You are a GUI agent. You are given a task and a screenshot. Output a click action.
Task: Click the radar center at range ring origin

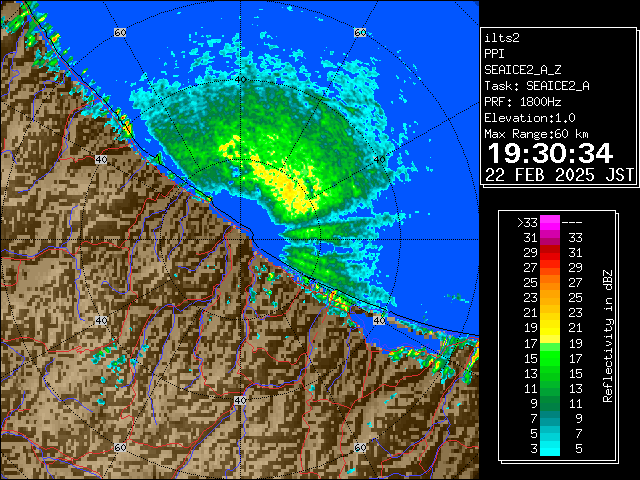pos(240,240)
